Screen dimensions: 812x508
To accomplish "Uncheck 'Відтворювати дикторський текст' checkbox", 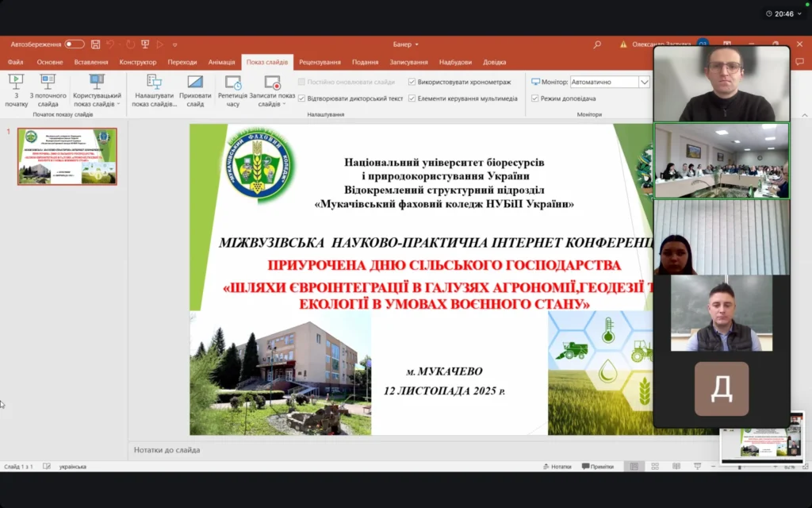I will (x=301, y=98).
